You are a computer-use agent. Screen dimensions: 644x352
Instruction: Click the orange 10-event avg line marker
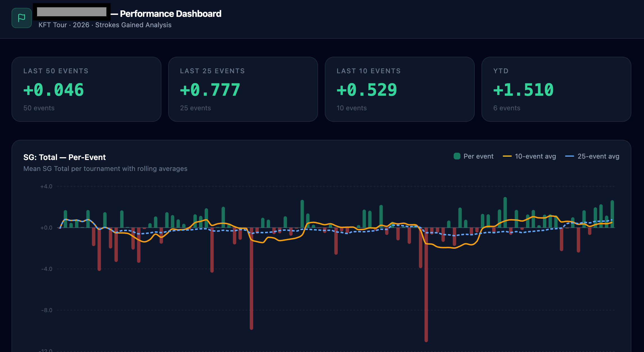pyautogui.click(x=507, y=156)
